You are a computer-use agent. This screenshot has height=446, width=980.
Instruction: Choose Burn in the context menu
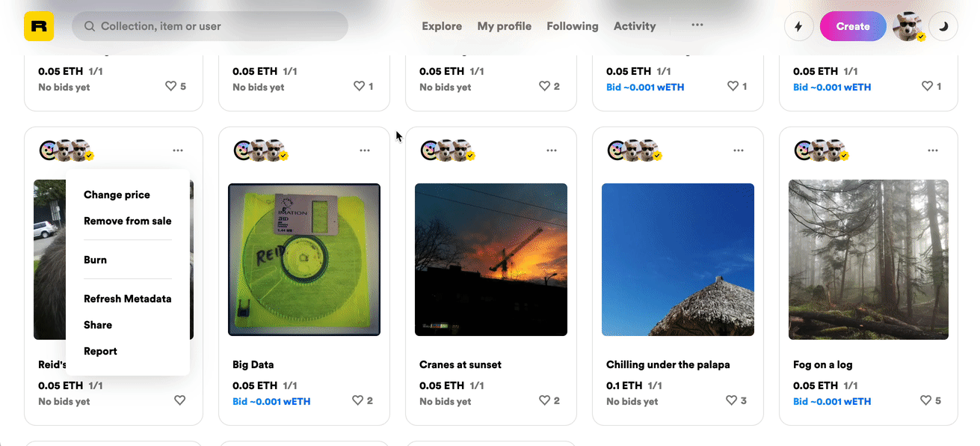click(95, 260)
